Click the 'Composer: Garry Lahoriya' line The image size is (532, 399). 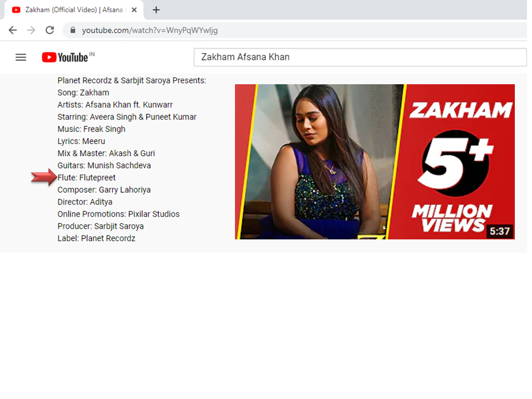pyautogui.click(x=104, y=190)
